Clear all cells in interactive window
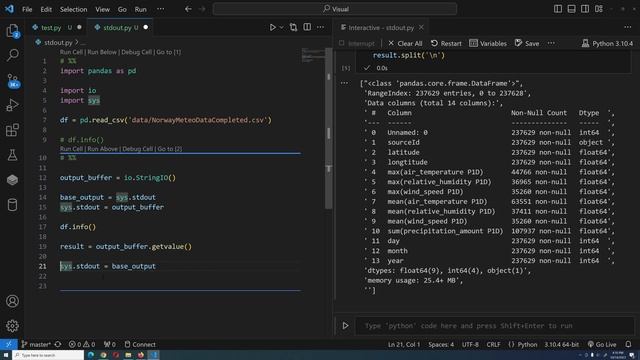Viewport: 640px width, 360px height. 405,43
